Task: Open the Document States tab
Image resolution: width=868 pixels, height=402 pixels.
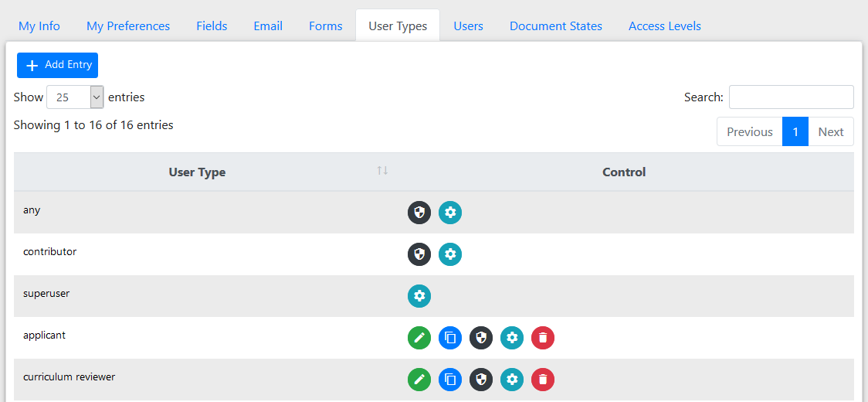Action: click(x=555, y=26)
